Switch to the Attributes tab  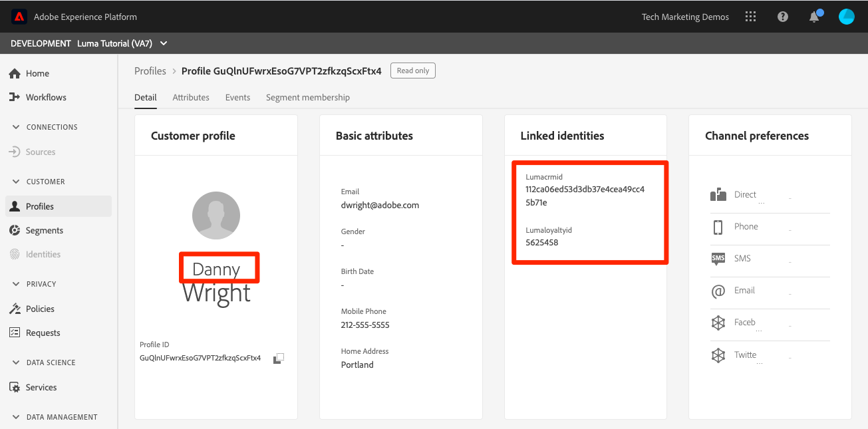(191, 97)
